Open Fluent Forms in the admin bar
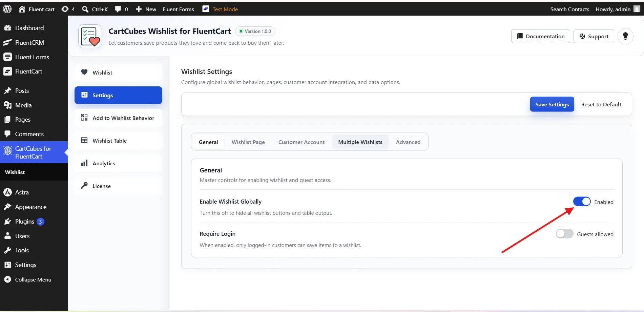Image resolution: width=644 pixels, height=312 pixels. pos(178,9)
